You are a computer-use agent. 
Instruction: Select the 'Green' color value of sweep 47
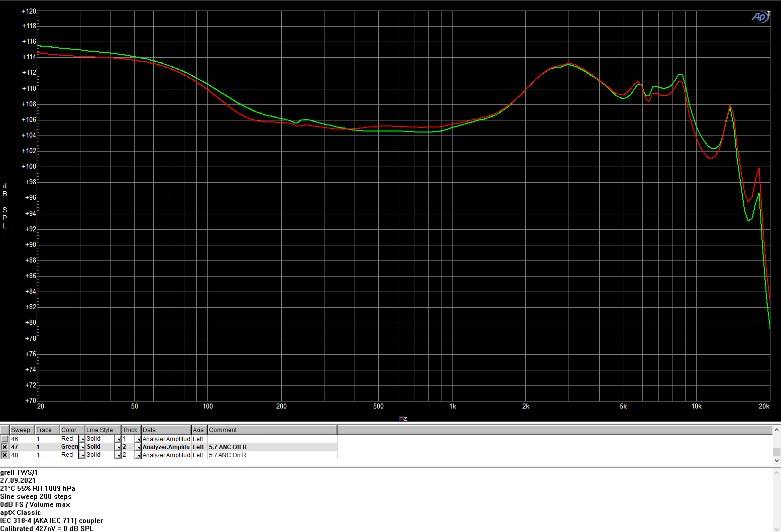(69, 447)
